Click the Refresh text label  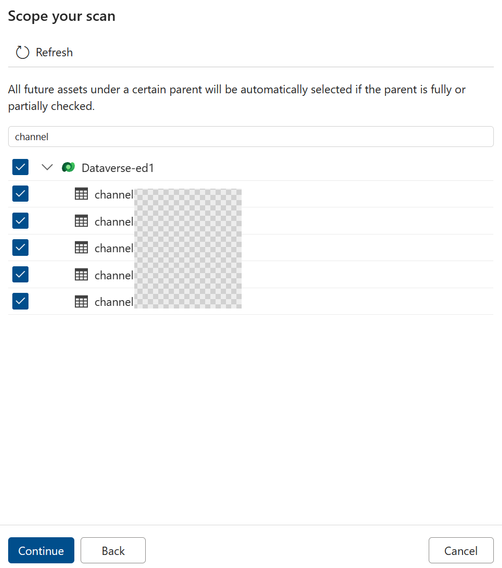click(x=54, y=53)
